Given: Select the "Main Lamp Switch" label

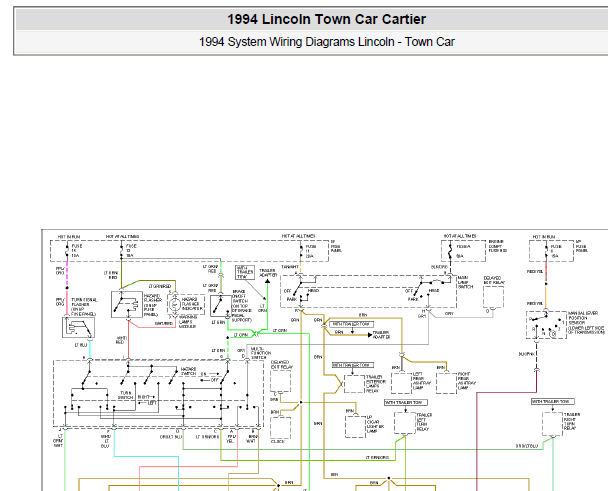Looking at the screenshot, I should [x=465, y=282].
